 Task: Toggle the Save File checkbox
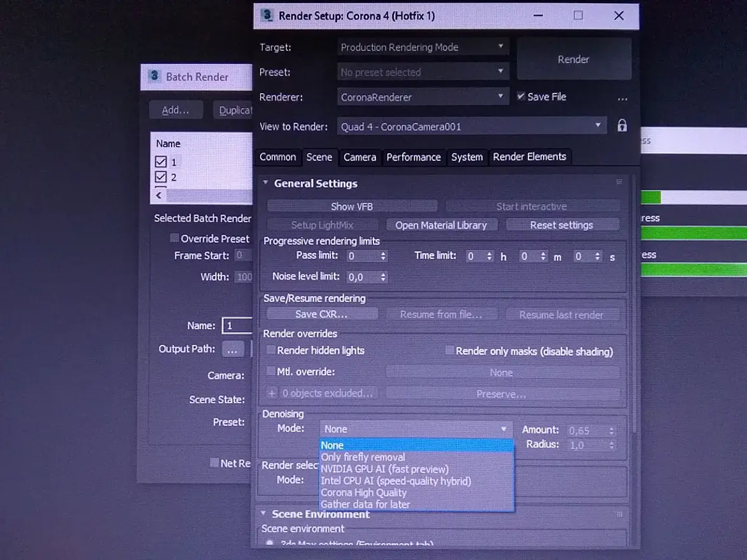tap(521, 96)
